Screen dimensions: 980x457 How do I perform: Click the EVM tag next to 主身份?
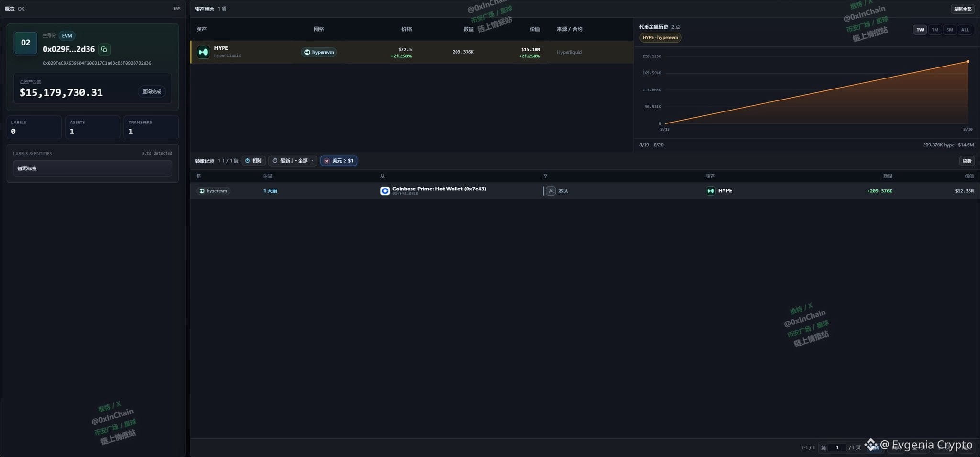(67, 36)
